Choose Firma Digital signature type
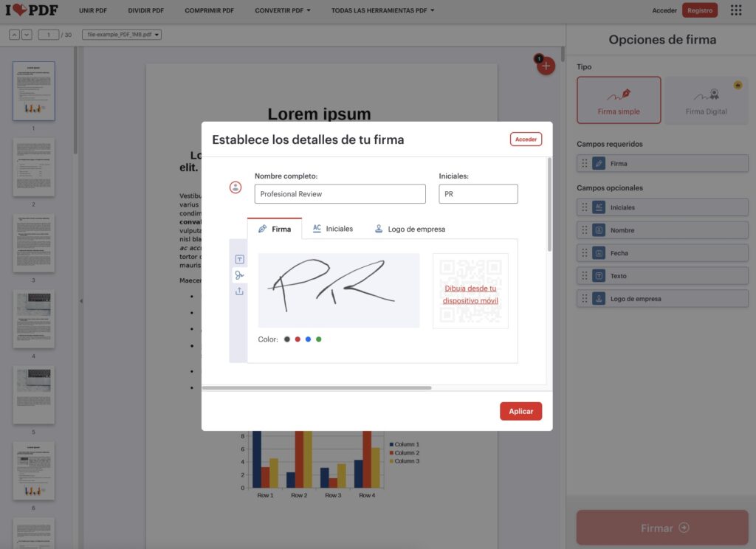 [707, 100]
